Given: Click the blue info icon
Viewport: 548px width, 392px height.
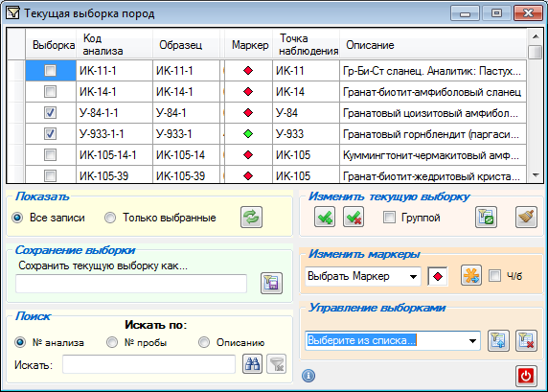Looking at the screenshot, I should click(308, 376).
